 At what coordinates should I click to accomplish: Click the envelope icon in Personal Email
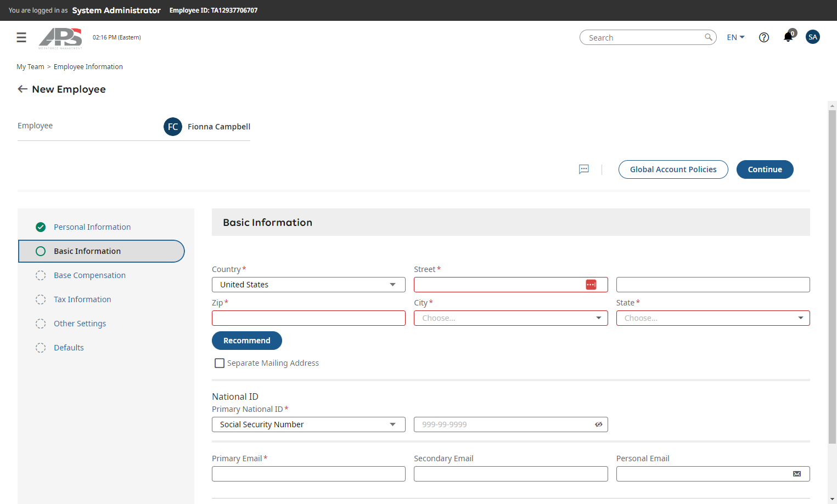(x=797, y=474)
